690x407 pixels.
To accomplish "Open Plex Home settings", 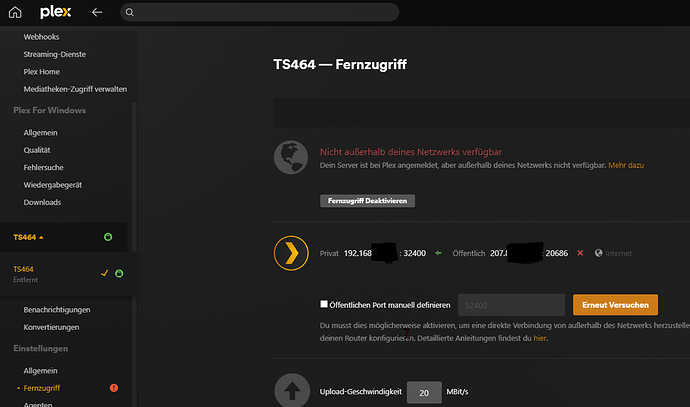I will (41, 72).
